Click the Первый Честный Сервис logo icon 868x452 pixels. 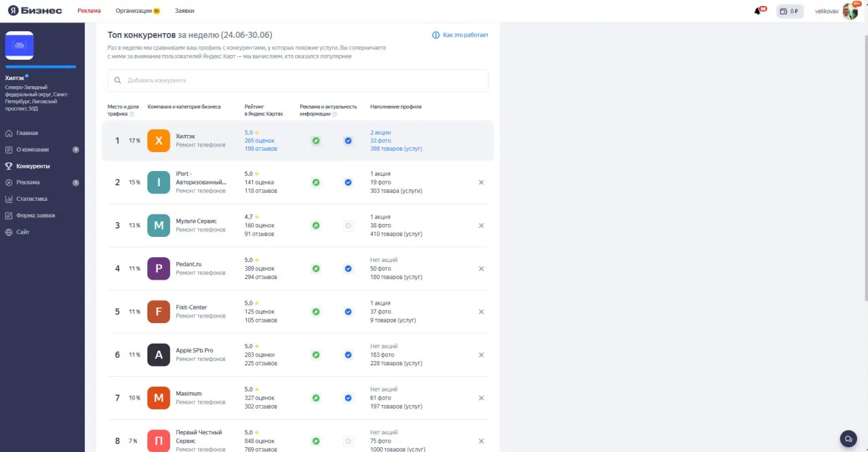click(159, 440)
